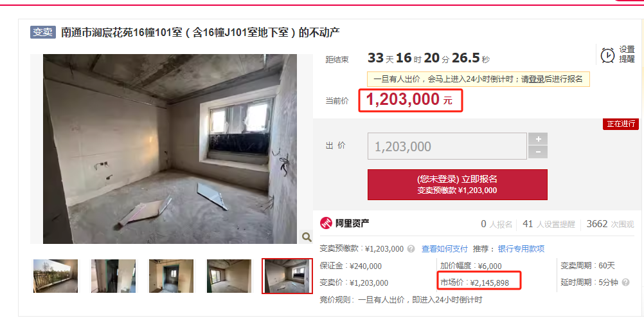Click the help icon next to 延时周期
Image resolution: width=644 pixels, height=325 pixels.
pos(625,283)
